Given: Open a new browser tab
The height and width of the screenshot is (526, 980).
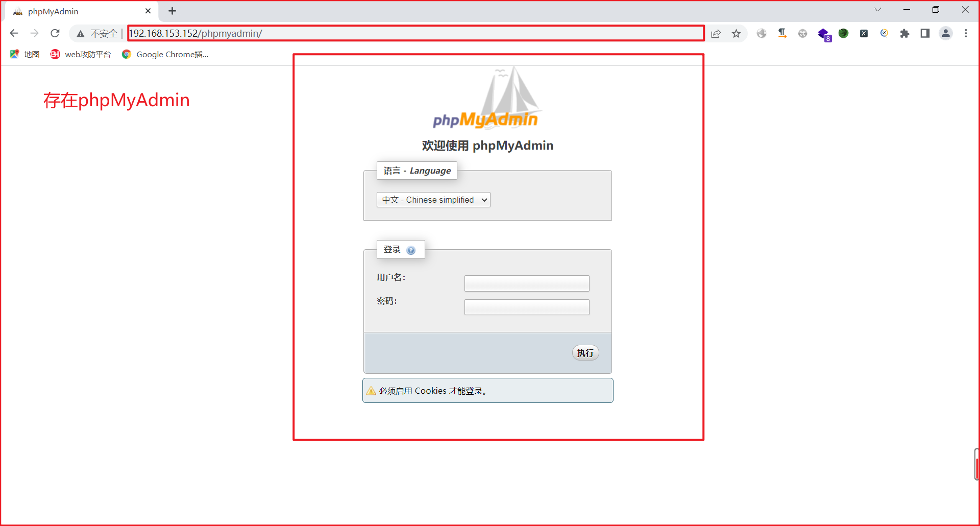Looking at the screenshot, I should click(x=173, y=11).
